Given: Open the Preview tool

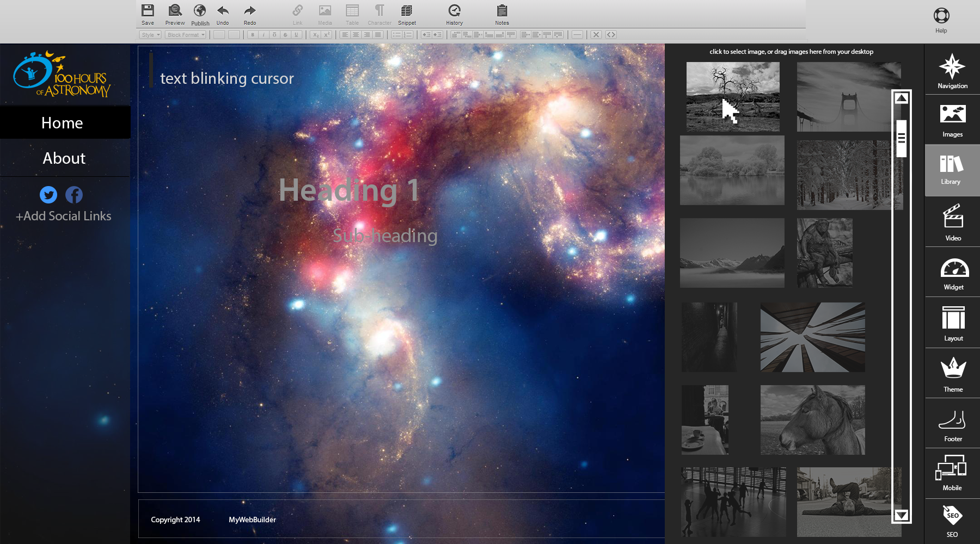Looking at the screenshot, I should (x=175, y=15).
